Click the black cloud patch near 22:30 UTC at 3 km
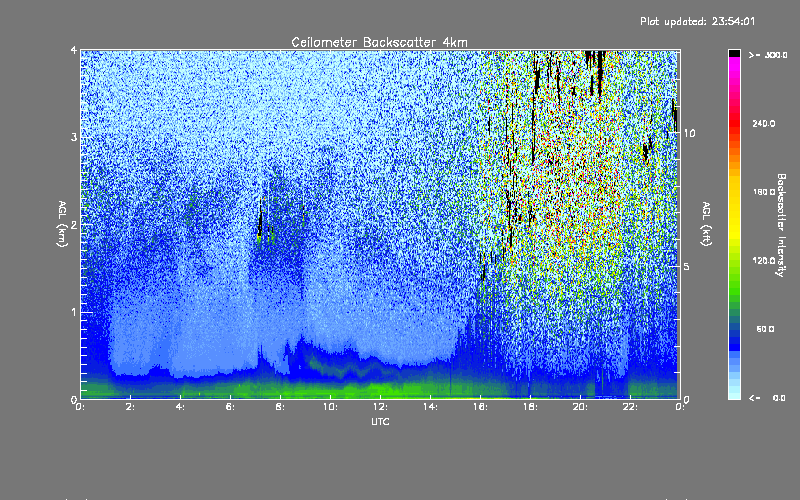 coord(646,150)
